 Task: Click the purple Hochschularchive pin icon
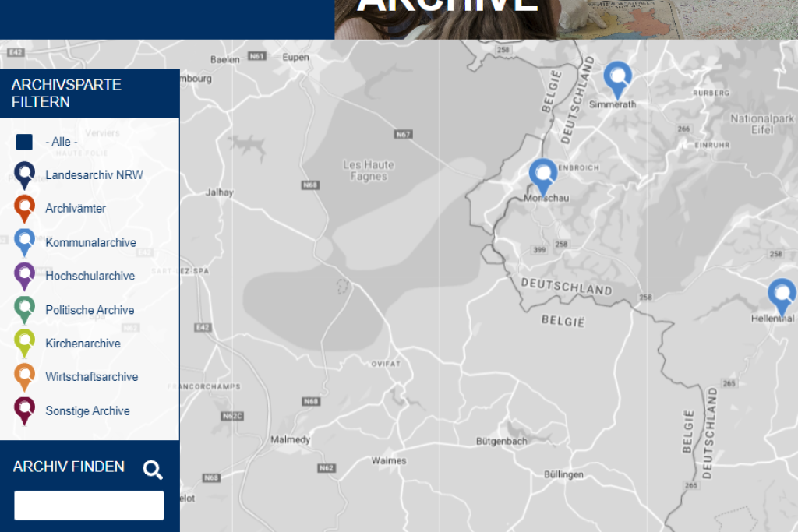24,277
